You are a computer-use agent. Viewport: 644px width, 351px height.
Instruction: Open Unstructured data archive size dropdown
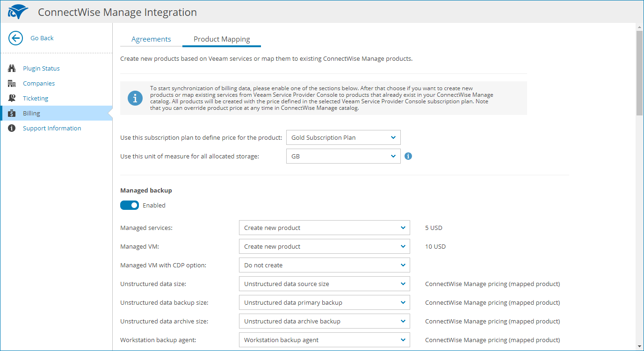tap(324, 322)
